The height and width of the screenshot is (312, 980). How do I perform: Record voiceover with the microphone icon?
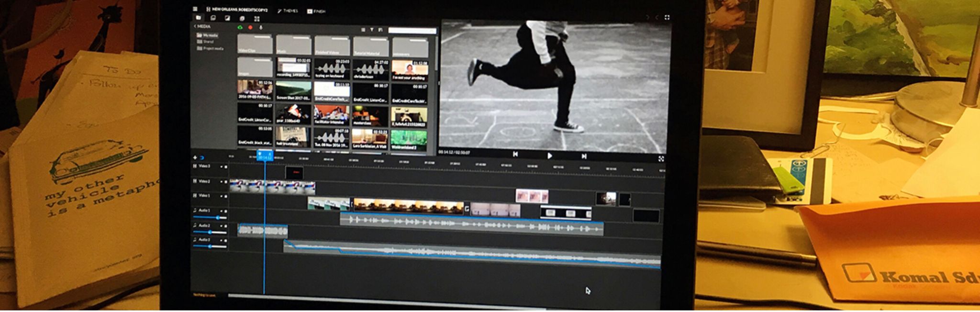[261, 27]
